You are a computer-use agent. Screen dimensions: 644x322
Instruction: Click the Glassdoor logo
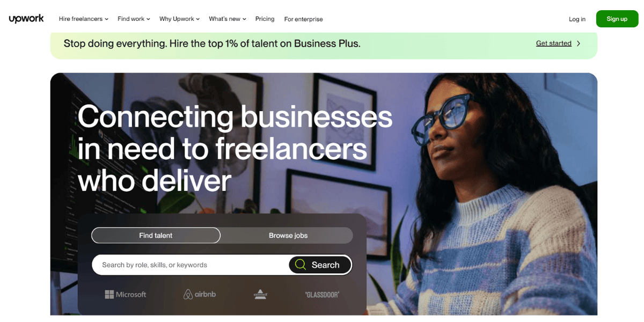(322, 294)
